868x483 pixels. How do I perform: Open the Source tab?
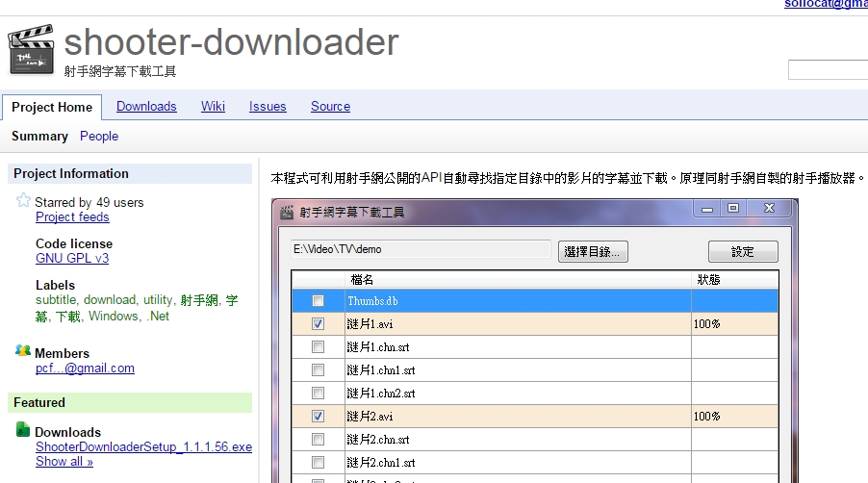pyautogui.click(x=330, y=107)
